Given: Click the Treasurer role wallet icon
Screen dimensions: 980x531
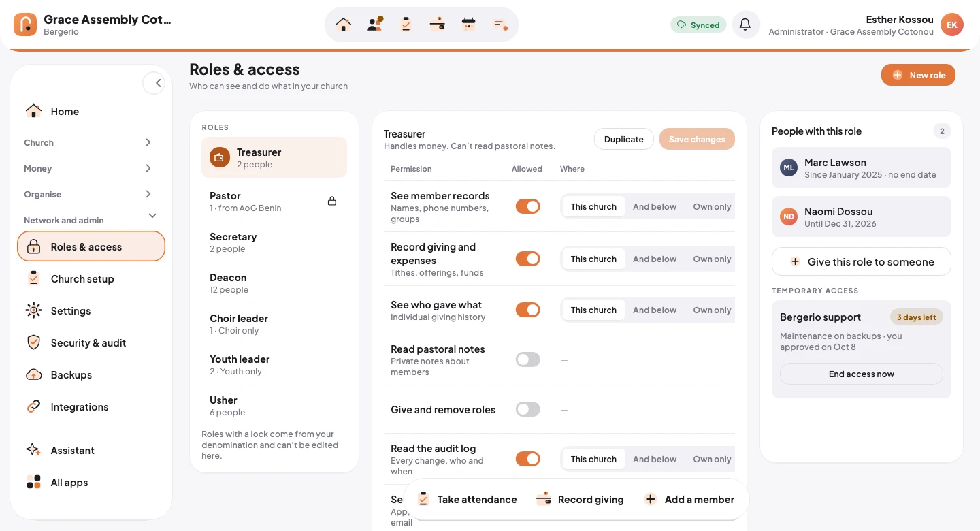Looking at the screenshot, I should [x=219, y=157].
